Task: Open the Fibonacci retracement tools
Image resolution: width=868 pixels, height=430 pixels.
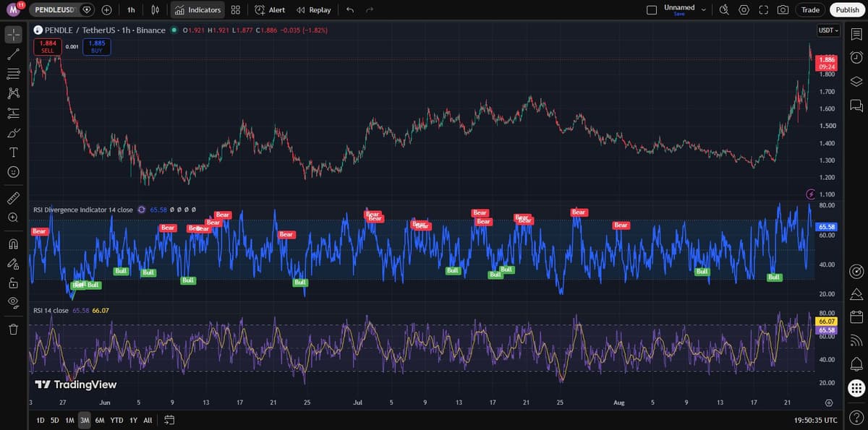Action: point(13,73)
